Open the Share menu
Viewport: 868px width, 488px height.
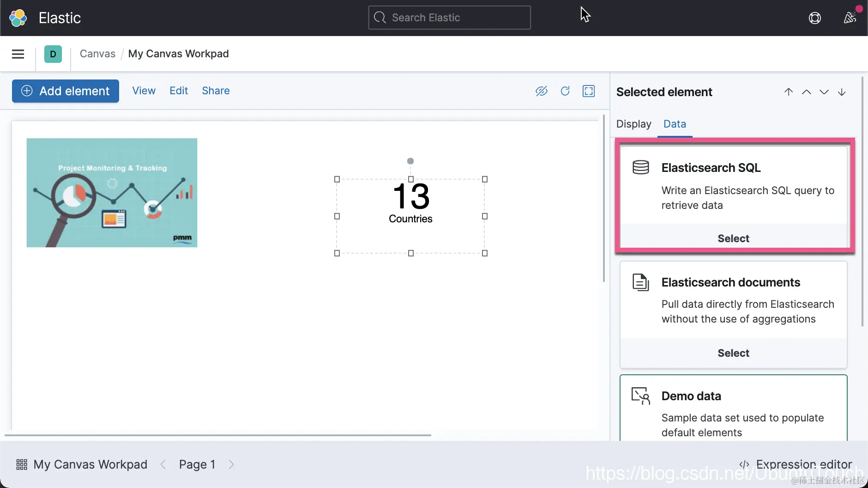(x=216, y=91)
